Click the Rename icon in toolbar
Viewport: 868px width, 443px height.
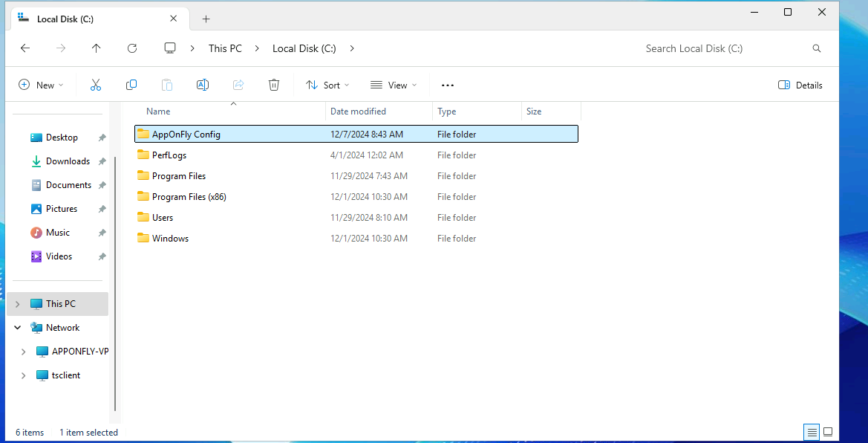[202, 85]
